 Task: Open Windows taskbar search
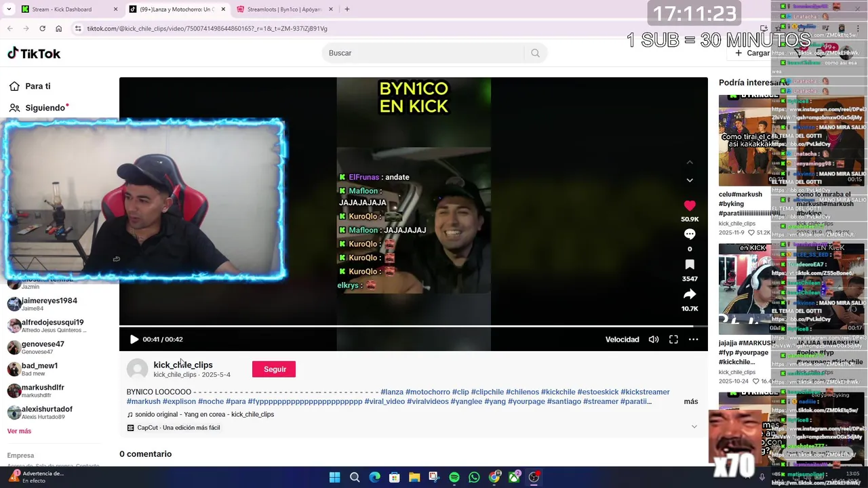[355, 477]
